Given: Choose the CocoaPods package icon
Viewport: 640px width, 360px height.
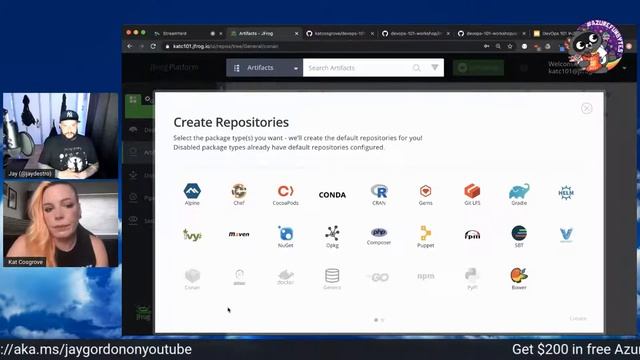Looking at the screenshot, I should click(x=285, y=194).
